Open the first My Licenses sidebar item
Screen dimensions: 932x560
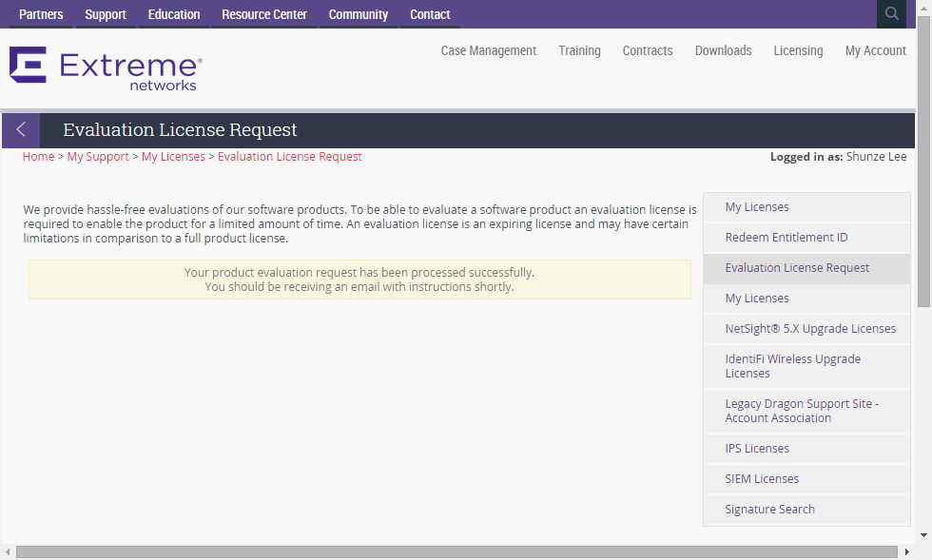pos(806,207)
